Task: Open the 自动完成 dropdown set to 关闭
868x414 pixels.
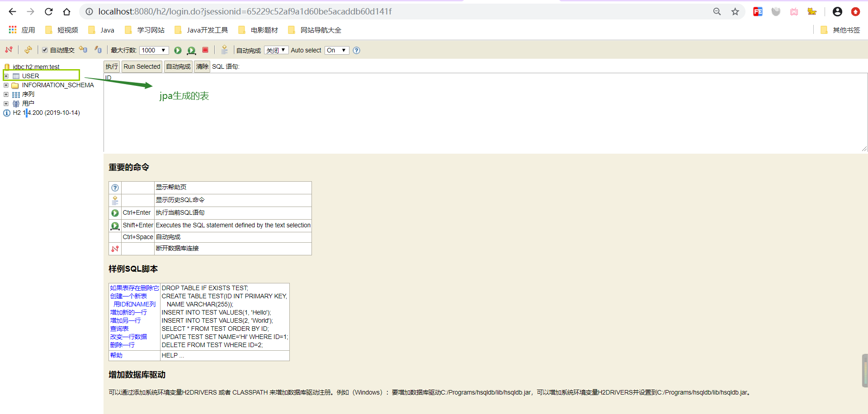Action: coord(276,50)
